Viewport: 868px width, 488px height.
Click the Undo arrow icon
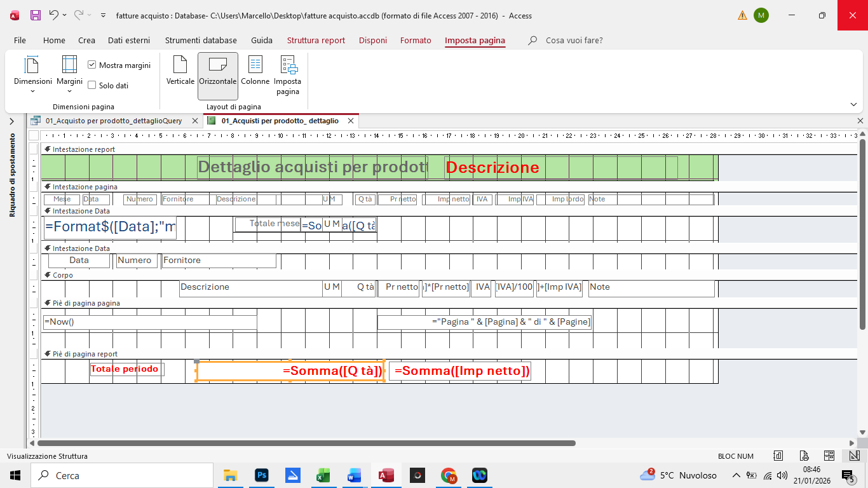(54, 15)
